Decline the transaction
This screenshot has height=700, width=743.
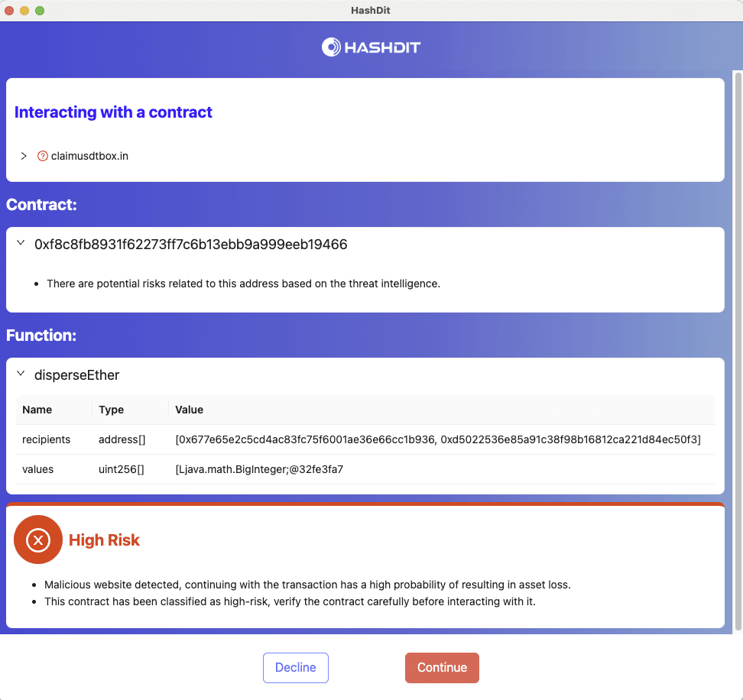[296, 668]
